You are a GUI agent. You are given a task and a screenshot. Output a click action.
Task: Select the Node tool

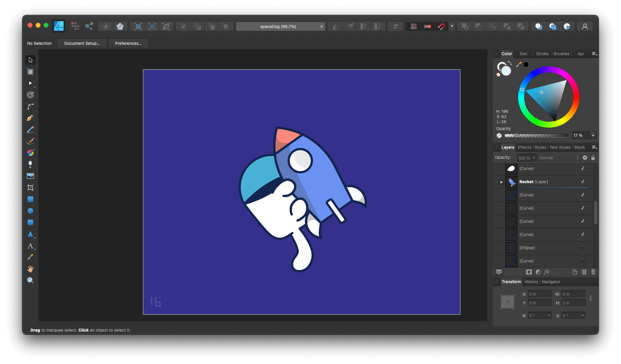30,83
